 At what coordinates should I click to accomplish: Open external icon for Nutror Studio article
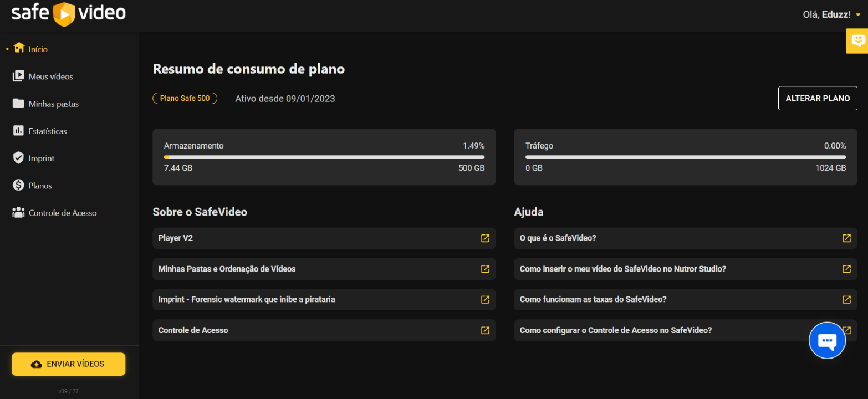click(x=846, y=269)
